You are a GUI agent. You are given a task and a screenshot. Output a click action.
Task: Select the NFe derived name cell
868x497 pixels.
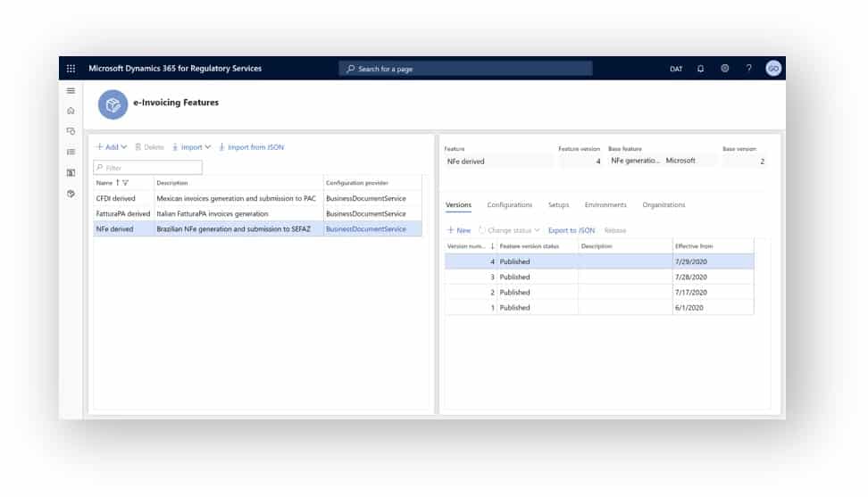click(x=123, y=229)
